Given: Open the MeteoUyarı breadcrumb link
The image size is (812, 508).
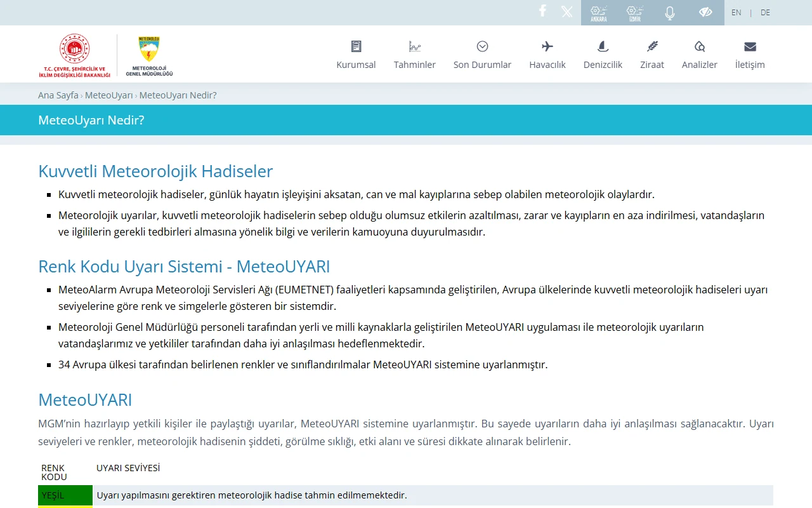Looking at the screenshot, I should point(109,95).
